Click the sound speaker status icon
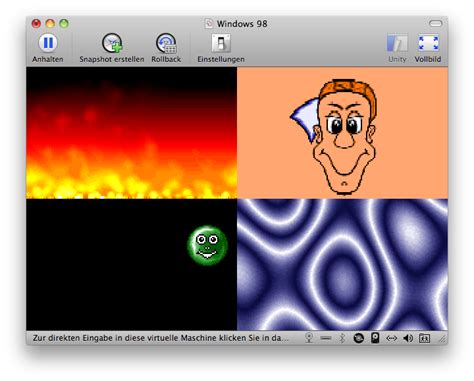Image resolution: width=474 pixels, height=381 pixels. click(x=408, y=338)
